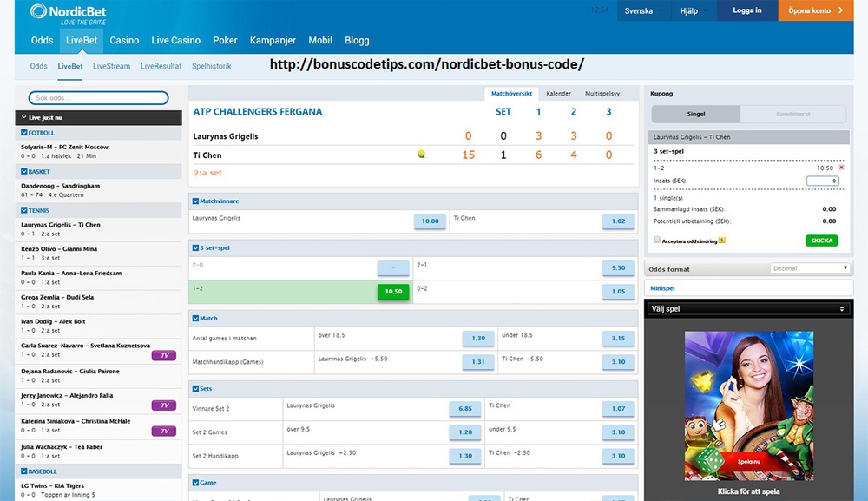Click selected 1-2 odds 10.50
This screenshot has height=501, width=868.
tap(393, 292)
